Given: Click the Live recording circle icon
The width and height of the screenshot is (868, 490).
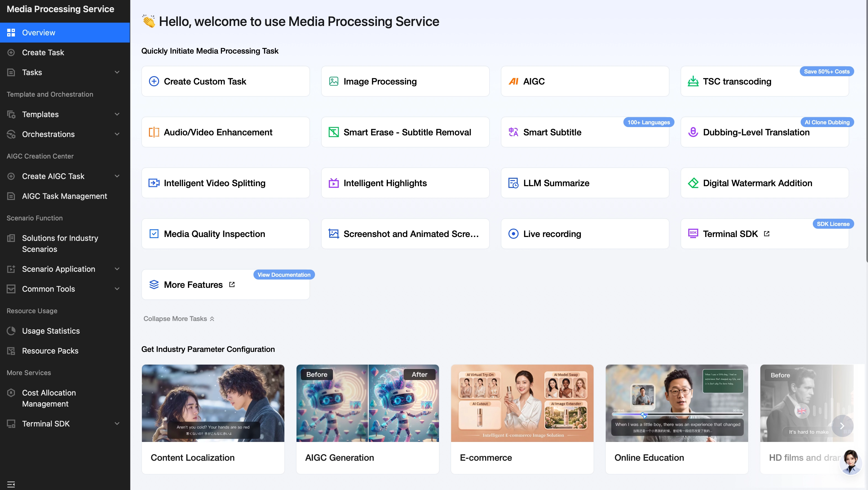Looking at the screenshot, I should [514, 234].
